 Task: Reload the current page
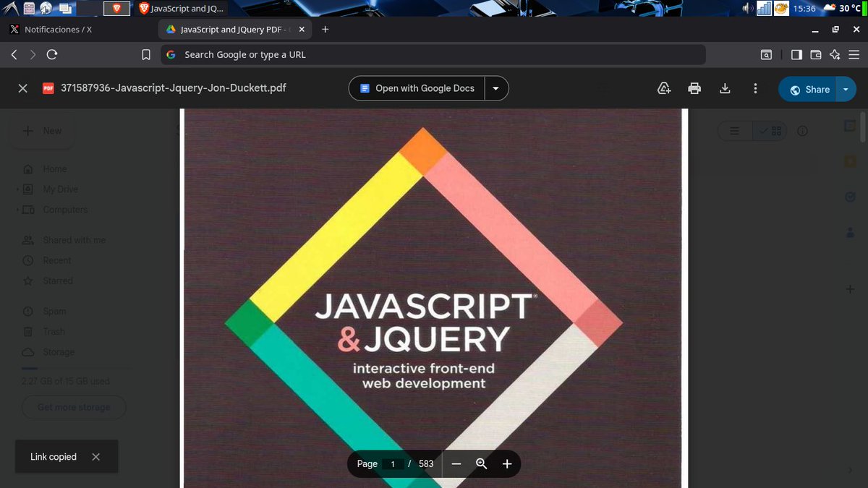coord(52,54)
